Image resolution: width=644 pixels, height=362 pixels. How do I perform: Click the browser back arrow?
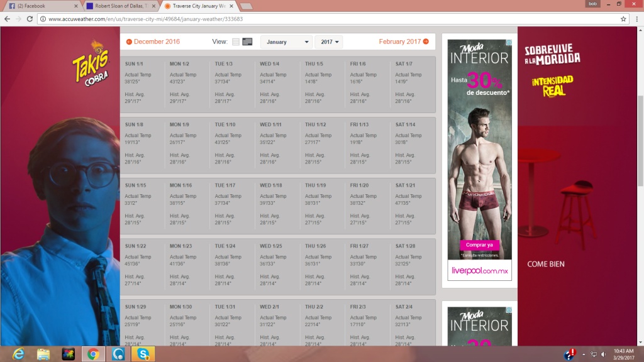click(7, 19)
